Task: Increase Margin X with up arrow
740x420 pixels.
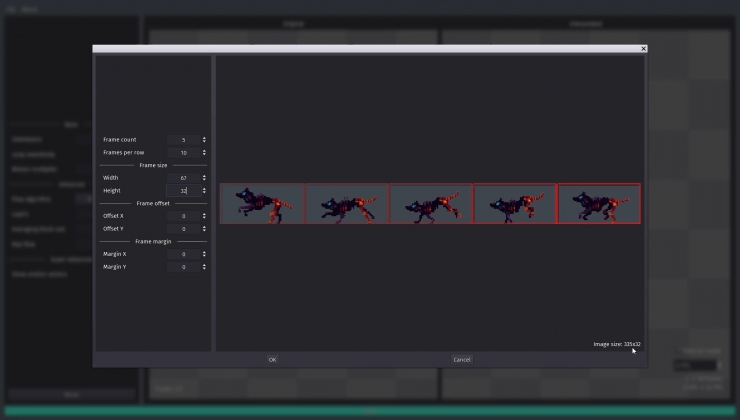Action: pos(204,252)
